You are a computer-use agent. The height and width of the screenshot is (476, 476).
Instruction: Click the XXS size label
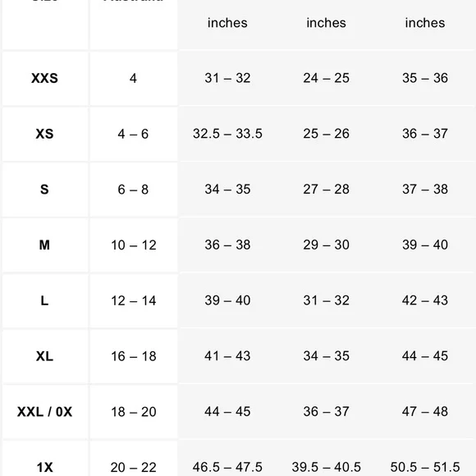(44, 78)
